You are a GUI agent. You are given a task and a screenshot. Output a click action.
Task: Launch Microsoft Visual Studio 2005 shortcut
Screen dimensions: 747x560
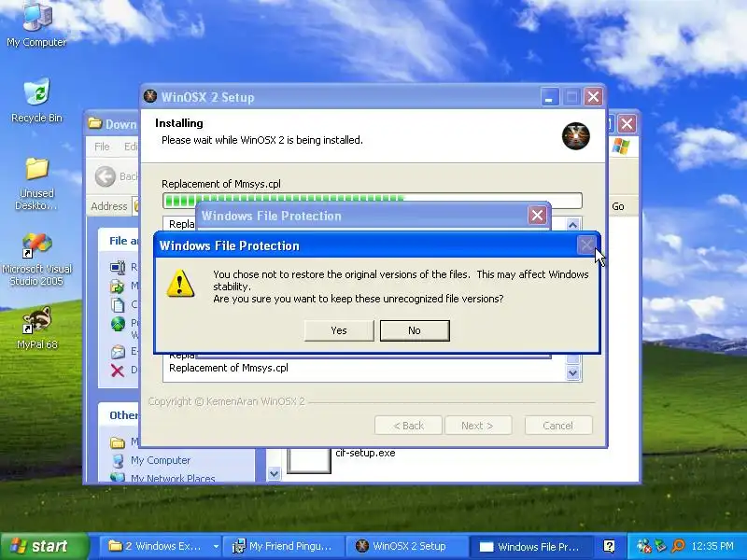36,259
